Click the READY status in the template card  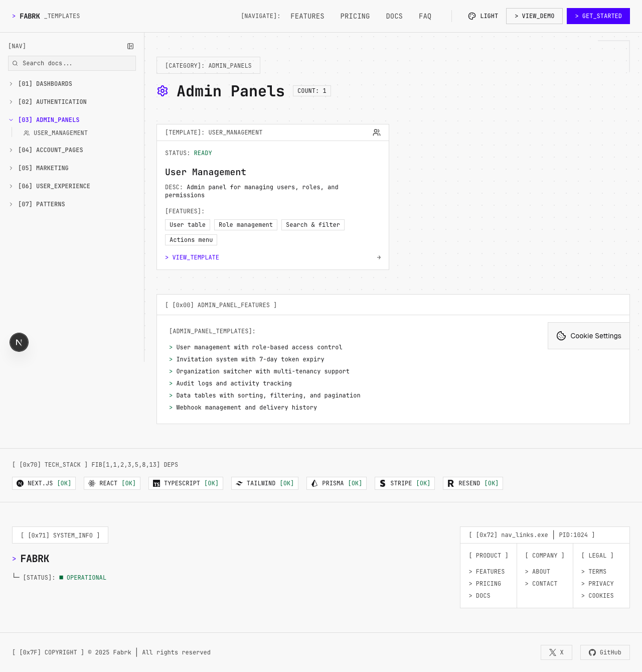click(203, 153)
